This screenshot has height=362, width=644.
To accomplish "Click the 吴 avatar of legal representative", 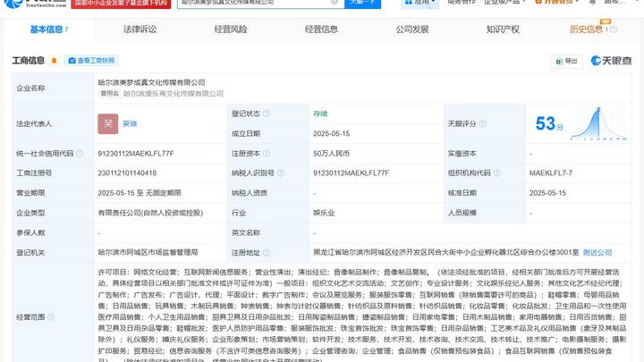I will (108, 123).
